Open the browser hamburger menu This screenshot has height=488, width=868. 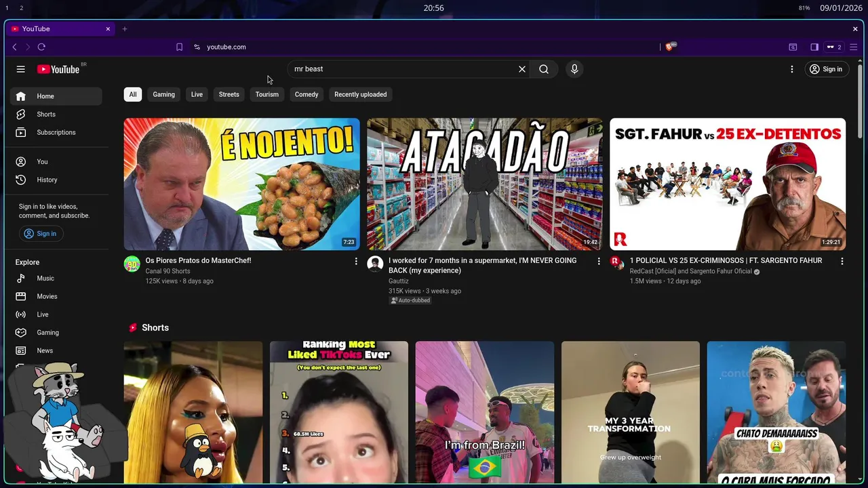[854, 47]
